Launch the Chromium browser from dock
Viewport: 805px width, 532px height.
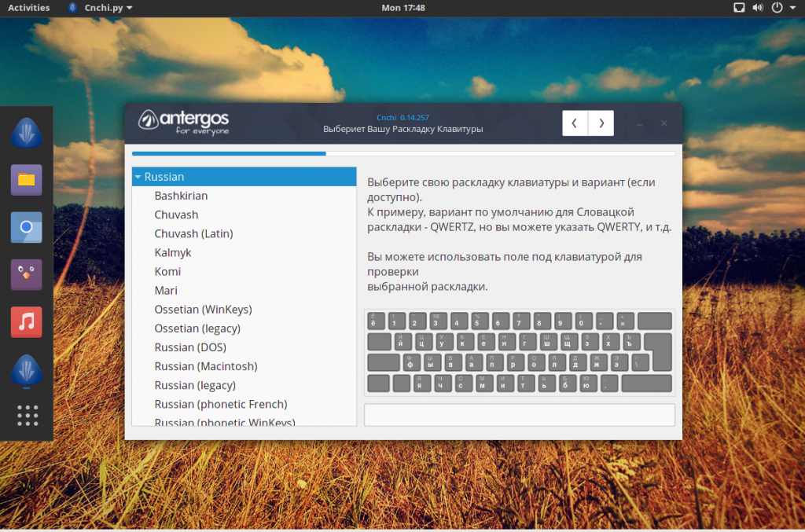pyautogui.click(x=26, y=227)
